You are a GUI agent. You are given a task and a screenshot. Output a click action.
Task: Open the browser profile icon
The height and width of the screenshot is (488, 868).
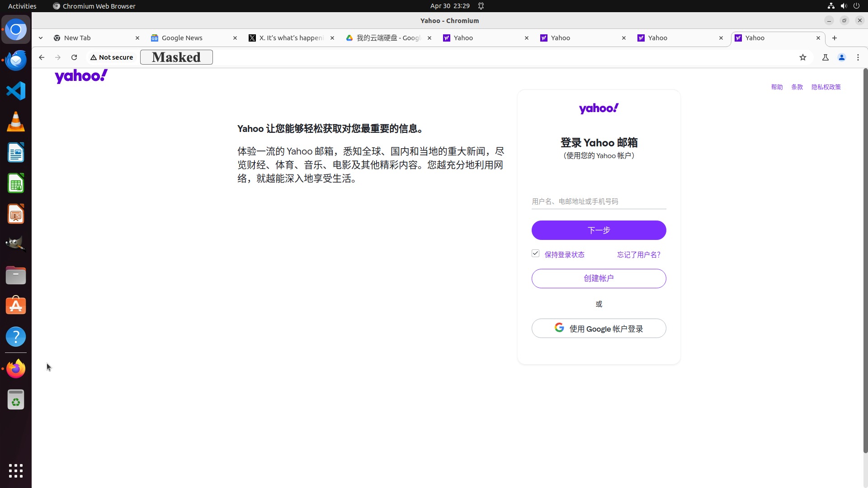pos(842,57)
